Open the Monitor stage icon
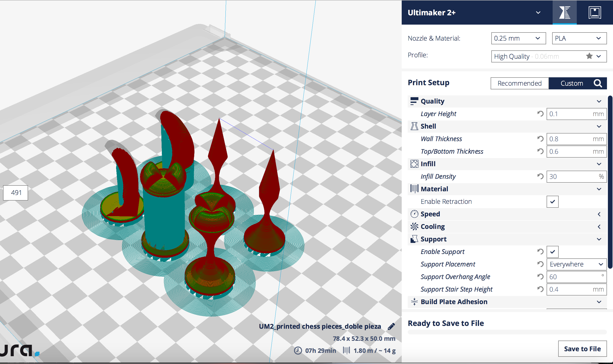The image size is (613, 364). point(595,12)
